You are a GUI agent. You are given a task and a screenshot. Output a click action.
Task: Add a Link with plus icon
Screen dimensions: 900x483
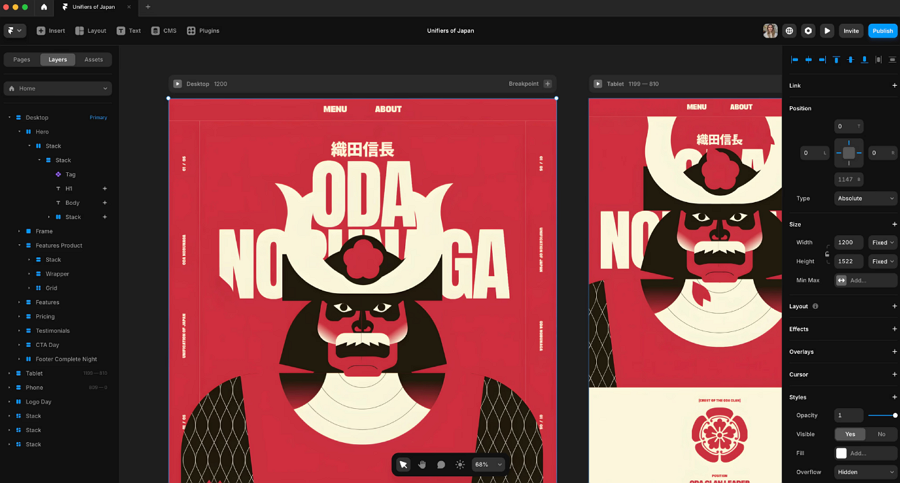pyautogui.click(x=894, y=86)
